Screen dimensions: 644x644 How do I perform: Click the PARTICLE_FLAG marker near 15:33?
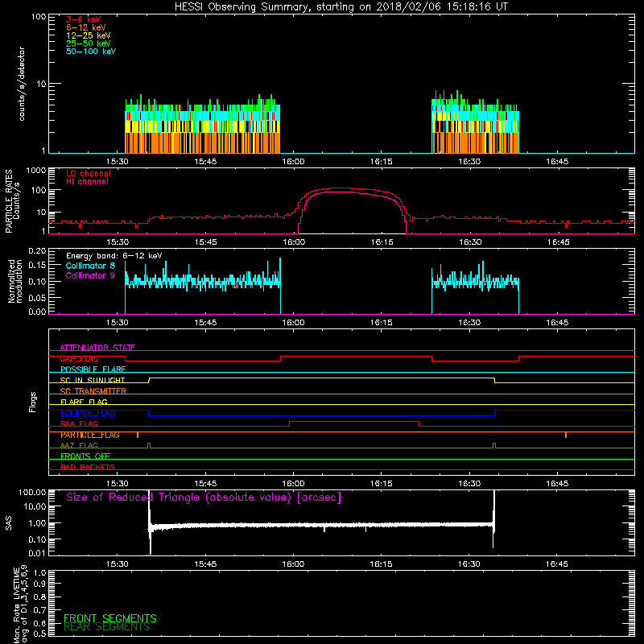pos(138,435)
